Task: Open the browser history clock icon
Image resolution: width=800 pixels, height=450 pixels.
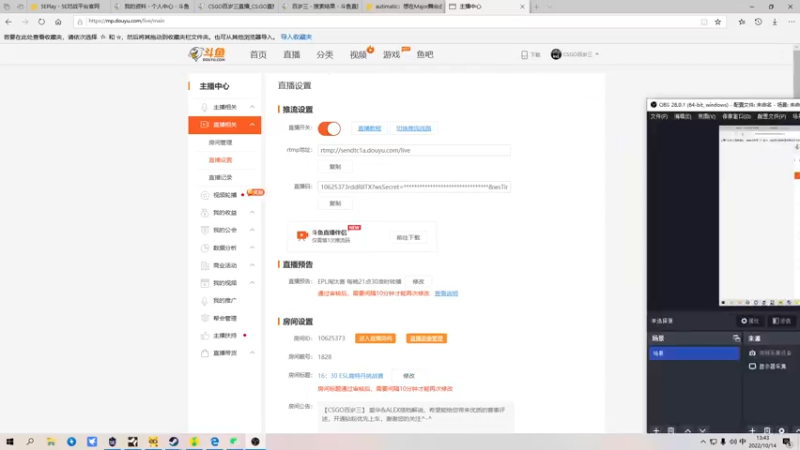Action: pyautogui.click(x=758, y=21)
